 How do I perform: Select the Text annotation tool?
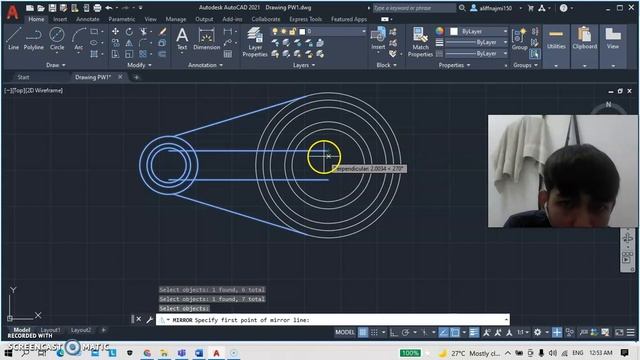tap(182, 39)
